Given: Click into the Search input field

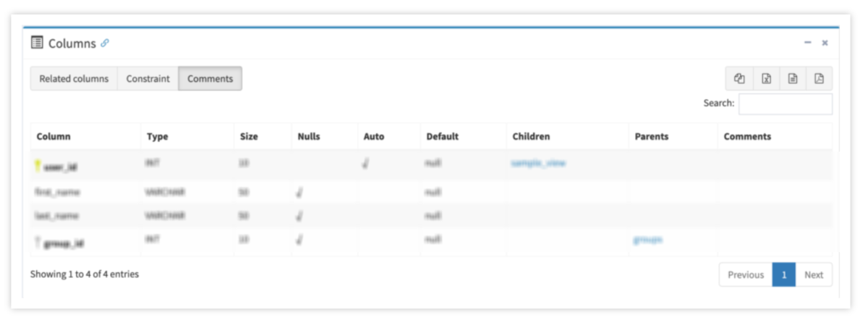Looking at the screenshot, I should point(786,104).
